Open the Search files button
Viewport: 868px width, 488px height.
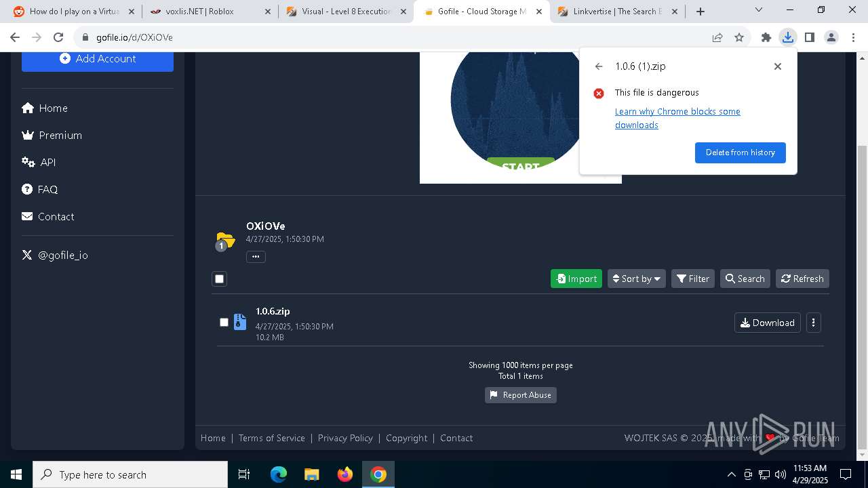click(745, 279)
